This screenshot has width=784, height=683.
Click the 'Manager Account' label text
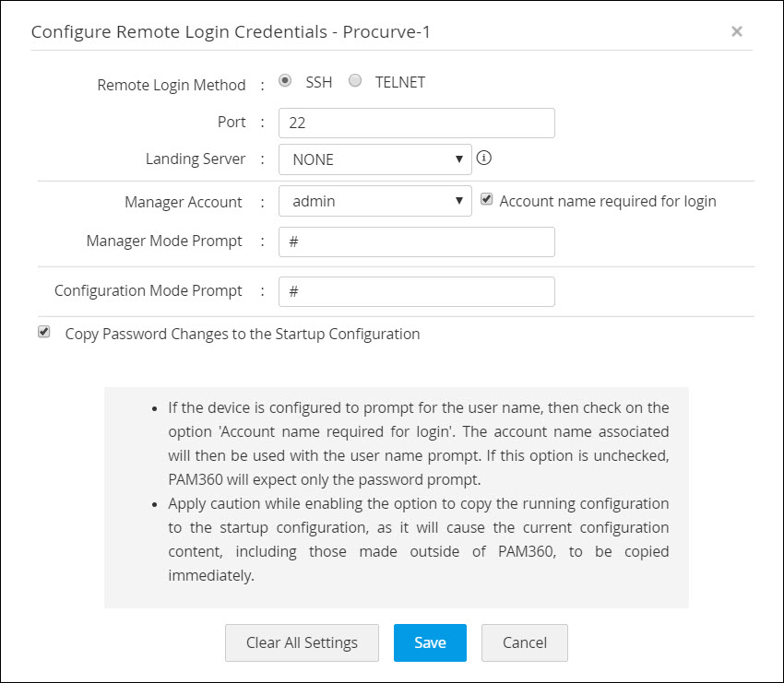click(184, 202)
